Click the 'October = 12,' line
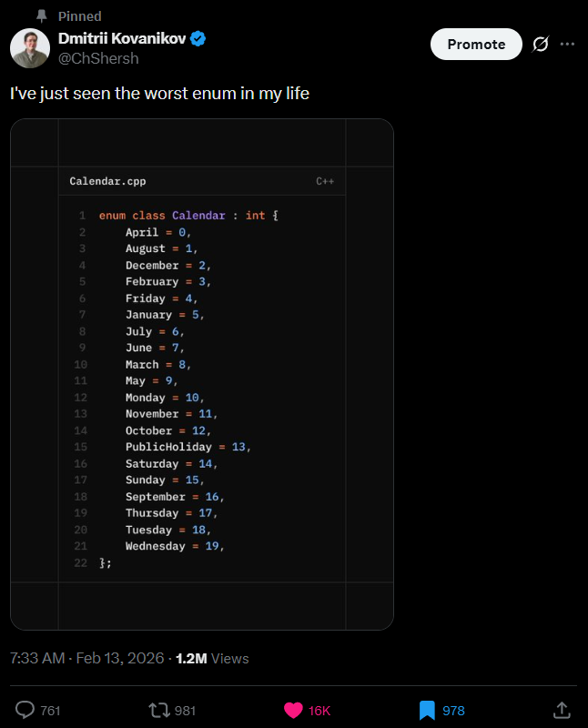 (x=168, y=430)
